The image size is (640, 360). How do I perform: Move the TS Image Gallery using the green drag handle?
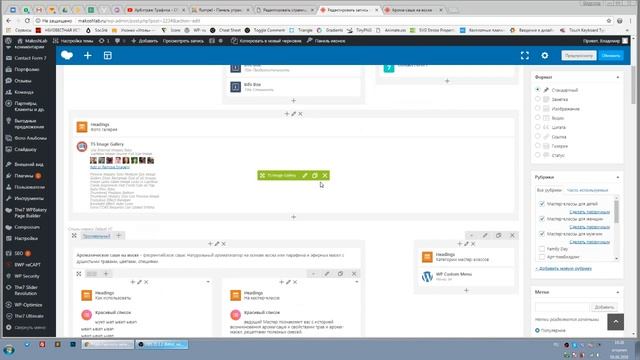coord(262,176)
